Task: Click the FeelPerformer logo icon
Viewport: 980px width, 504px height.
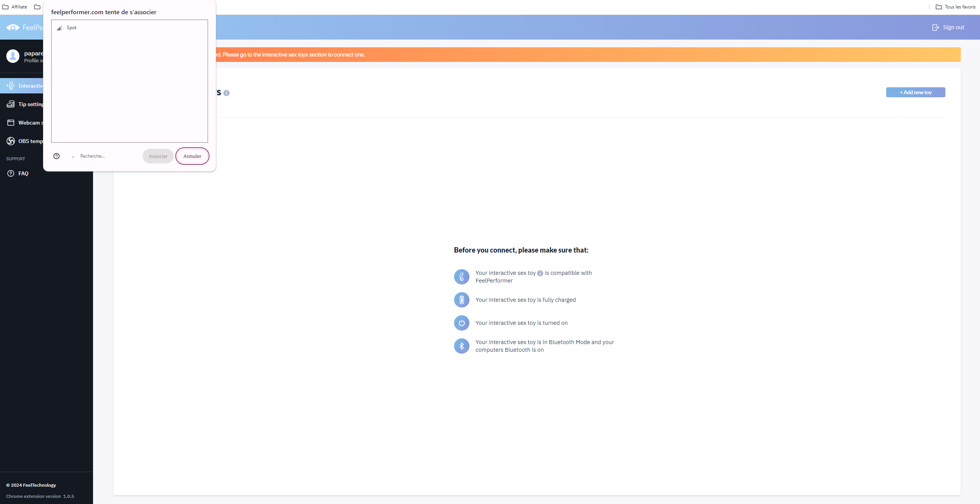Action: [x=13, y=27]
